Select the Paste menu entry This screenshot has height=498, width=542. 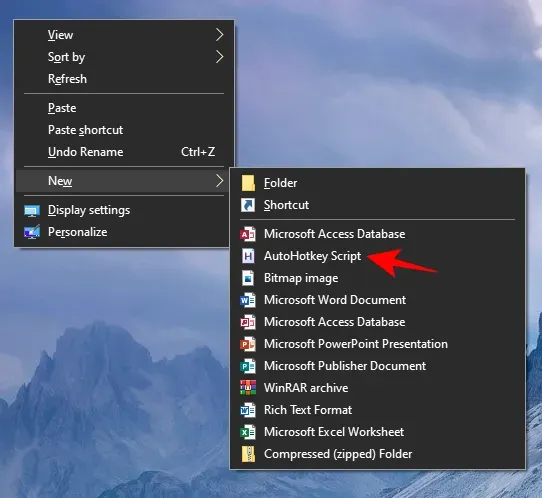[x=124, y=108]
